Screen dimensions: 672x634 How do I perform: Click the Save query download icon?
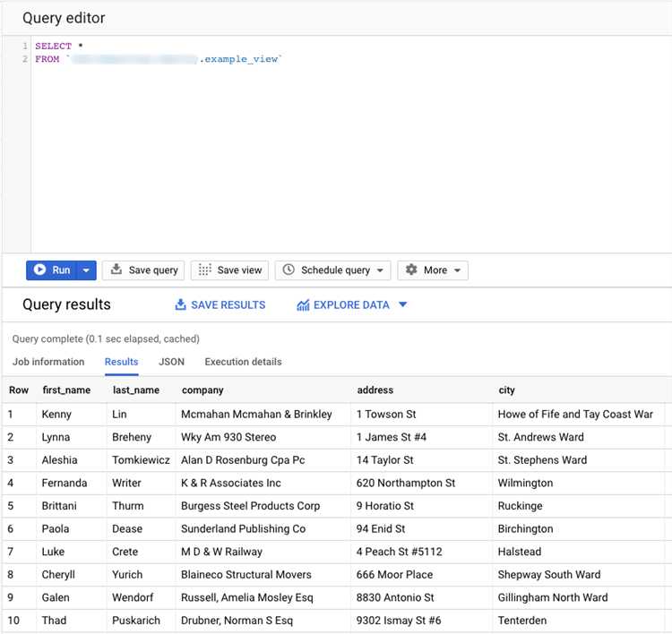[x=116, y=270]
